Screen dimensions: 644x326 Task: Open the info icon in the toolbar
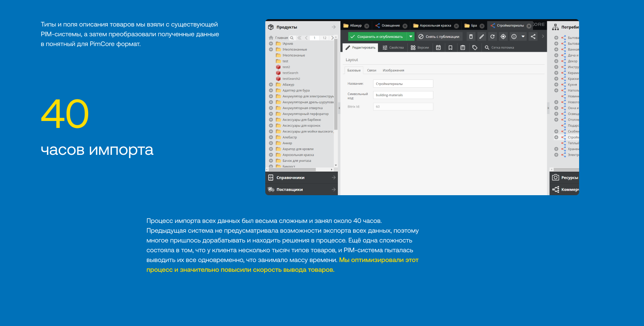point(514,37)
